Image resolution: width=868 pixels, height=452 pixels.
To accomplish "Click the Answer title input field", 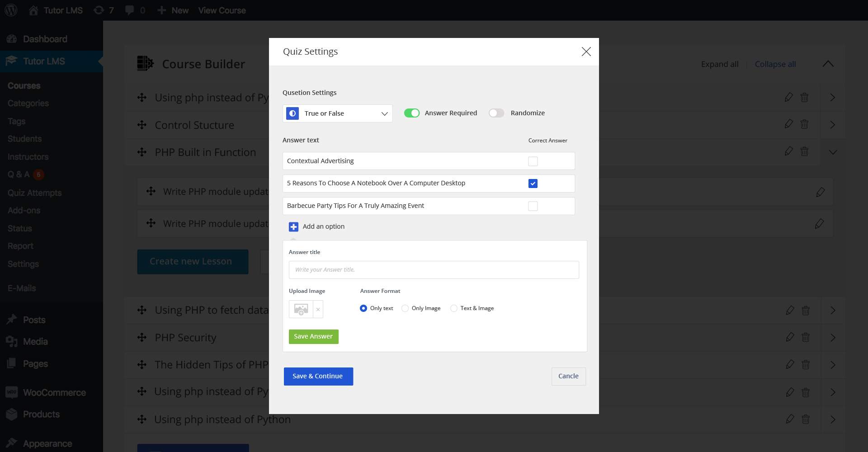I will pos(434,270).
